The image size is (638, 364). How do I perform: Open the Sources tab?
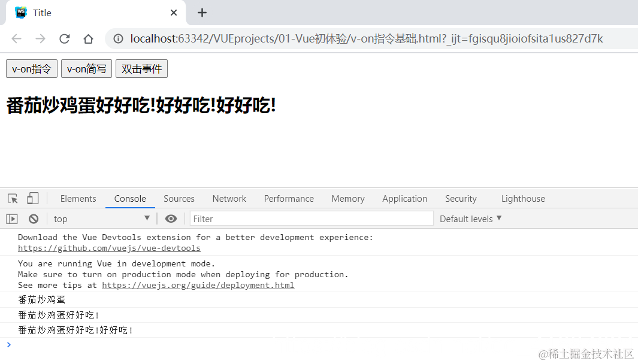pos(179,199)
